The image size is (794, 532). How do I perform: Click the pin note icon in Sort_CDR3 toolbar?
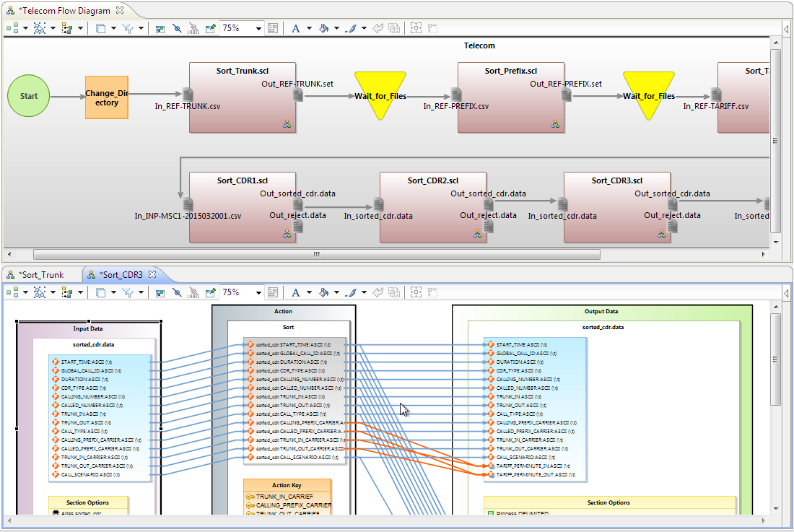point(211,292)
